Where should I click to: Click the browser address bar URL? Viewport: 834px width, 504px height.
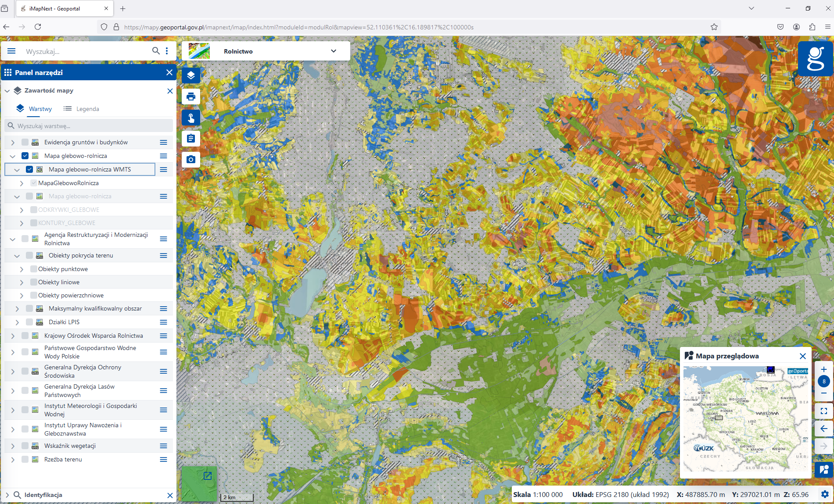point(298,27)
